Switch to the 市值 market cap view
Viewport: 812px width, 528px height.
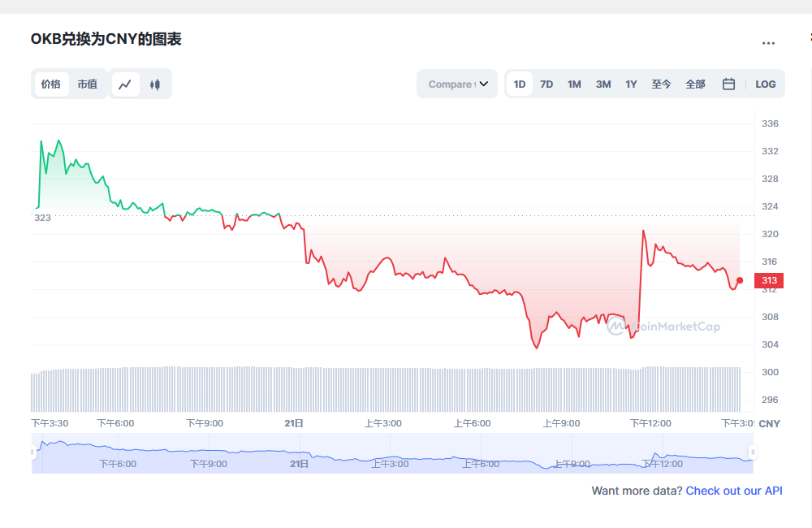tap(88, 84)
